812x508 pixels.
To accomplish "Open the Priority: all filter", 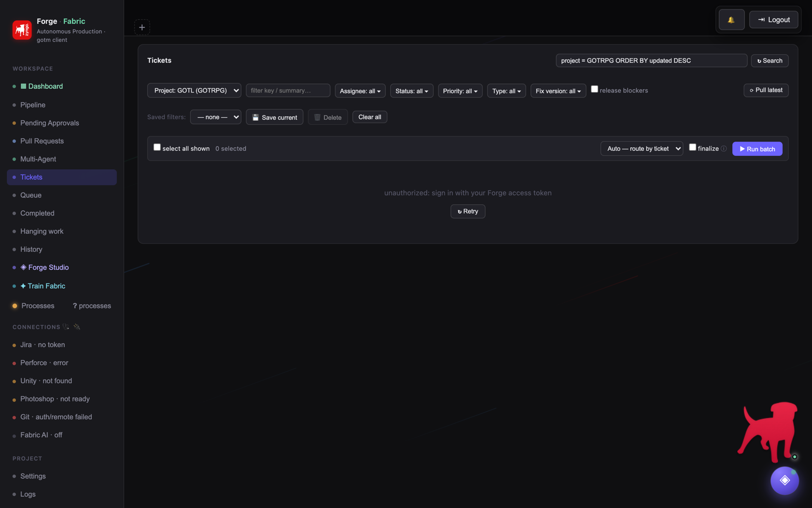I will pos(460,91).
